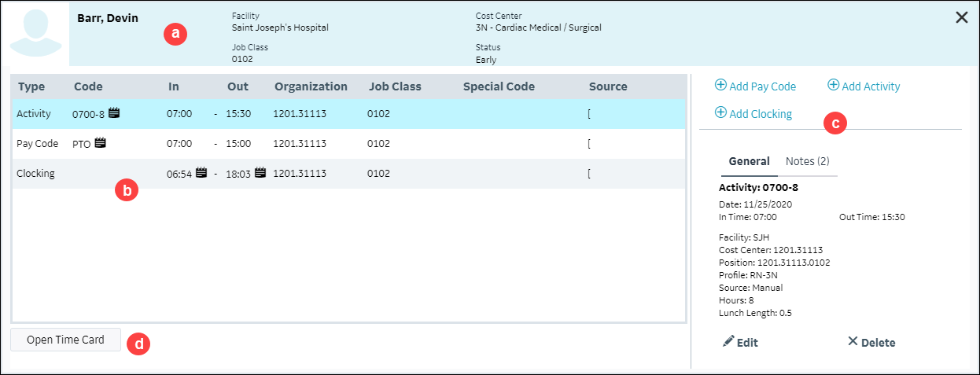Viewport: 980px width, 375px height.
Task: Delete the selected 0700-8 activity
Action: pos(871,342)
